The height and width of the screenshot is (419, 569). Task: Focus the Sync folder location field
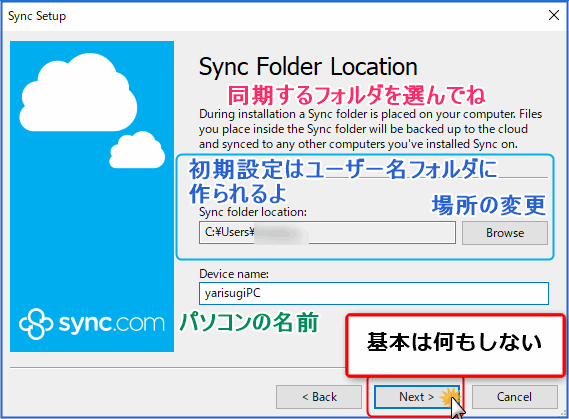point(327,233)
